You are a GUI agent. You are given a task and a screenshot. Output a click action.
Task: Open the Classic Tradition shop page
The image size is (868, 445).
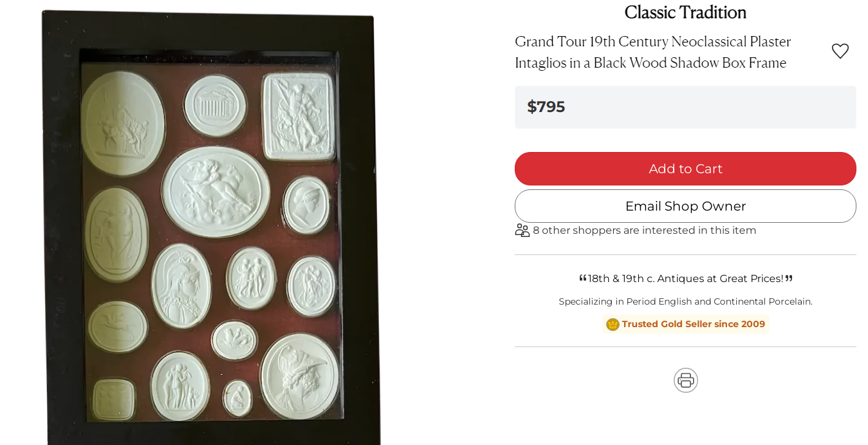tap(685, 12)
